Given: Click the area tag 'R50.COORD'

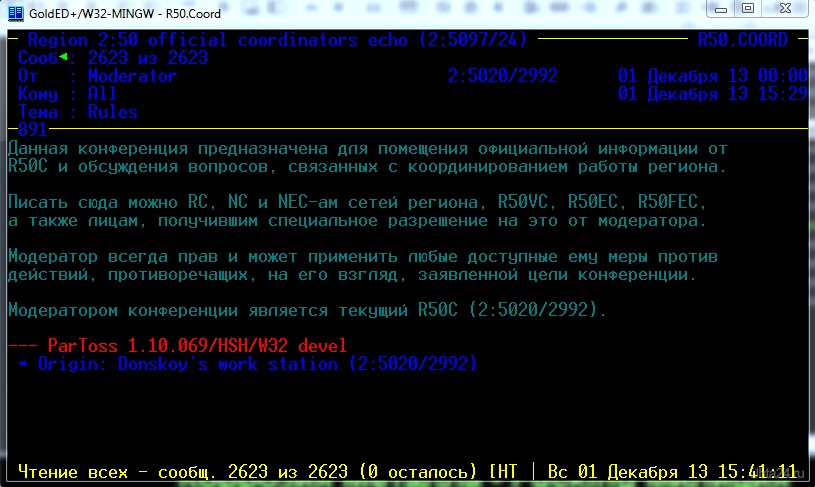Looking at the screenshot, I should pos(742,40).
